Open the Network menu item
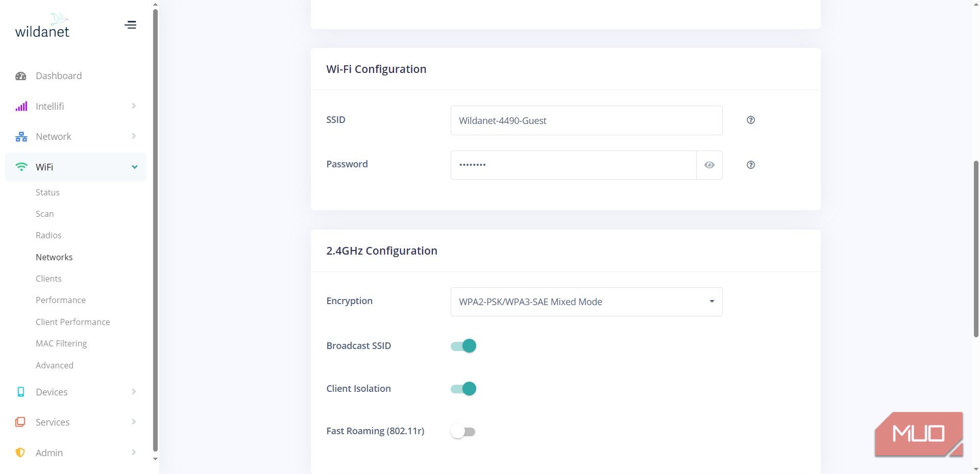 [76, 136]
